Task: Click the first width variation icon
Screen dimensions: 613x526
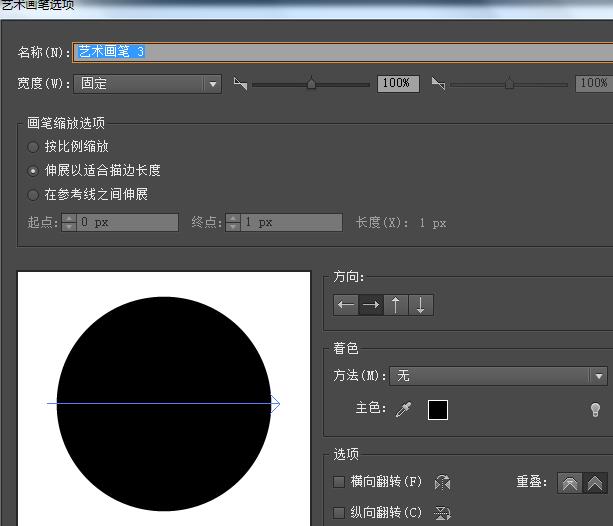Action: click(x=240, y=83)
